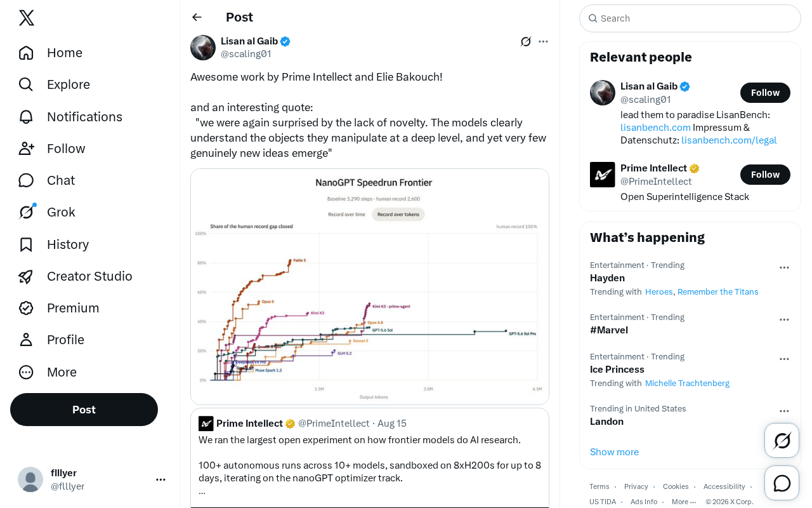Open the post's more options menu
The height and width of the screenshot is (508, 812).
click(x=543, y=41)
